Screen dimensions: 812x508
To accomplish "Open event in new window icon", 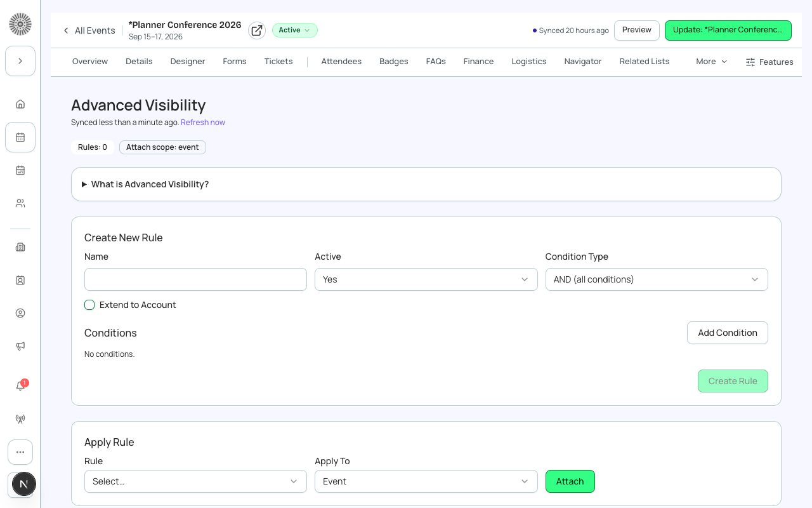I will (257, 30).
